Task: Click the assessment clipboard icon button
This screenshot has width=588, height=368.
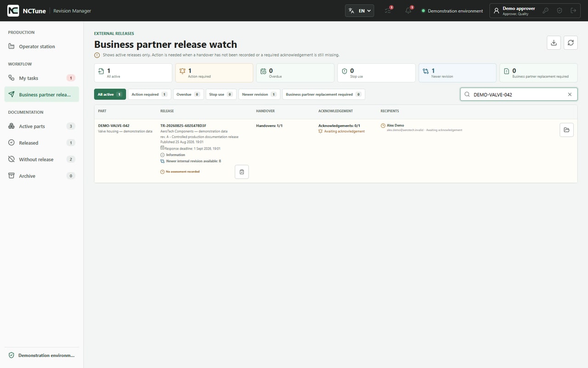Action: [x=242, y=172]
